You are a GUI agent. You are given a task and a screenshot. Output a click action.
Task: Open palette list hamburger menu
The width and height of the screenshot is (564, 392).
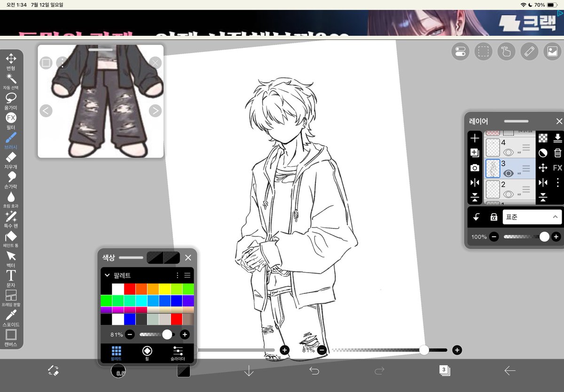(188, 275)
